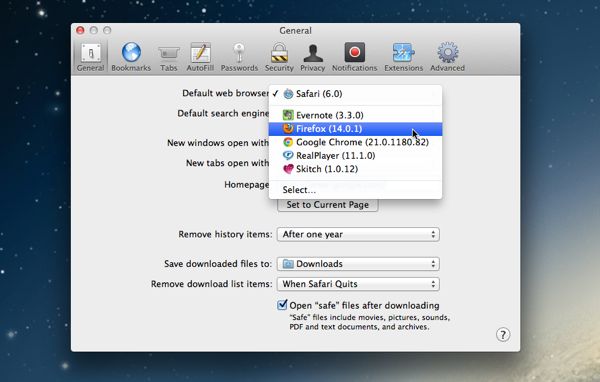Choose the Select... menu option
The image size is (600, 382).
[355, 190]
